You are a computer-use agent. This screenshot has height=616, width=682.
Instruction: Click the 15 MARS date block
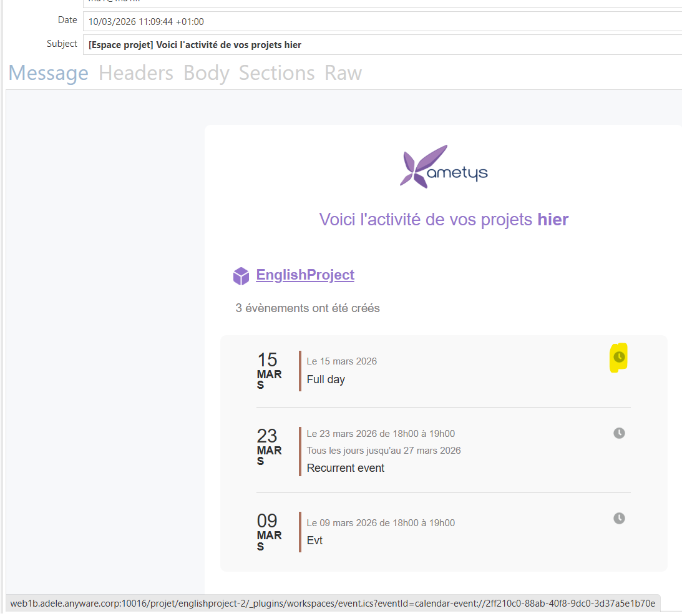pyautogui.click(x=269, y=370)
